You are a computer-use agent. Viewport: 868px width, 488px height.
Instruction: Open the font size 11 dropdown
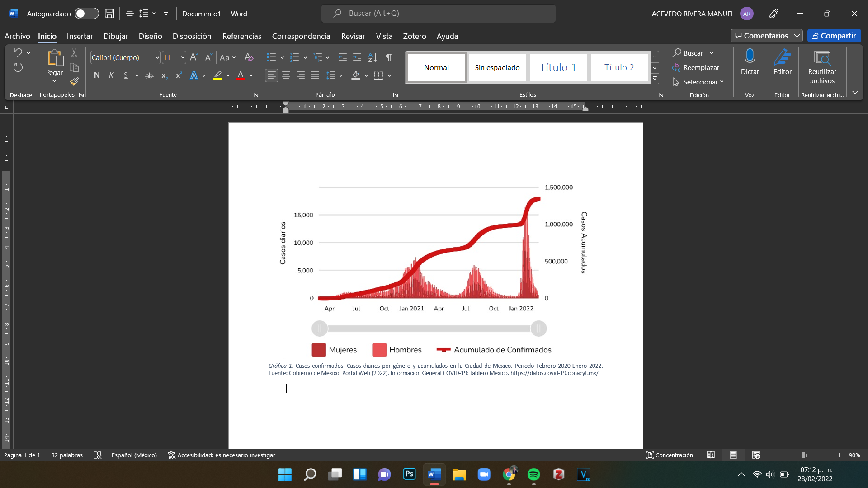point(182,58)
